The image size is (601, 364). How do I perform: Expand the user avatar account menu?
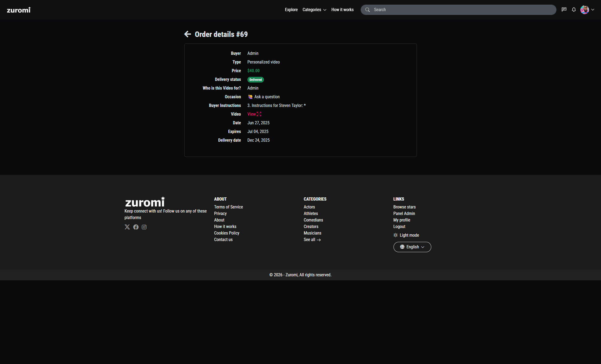587,10
